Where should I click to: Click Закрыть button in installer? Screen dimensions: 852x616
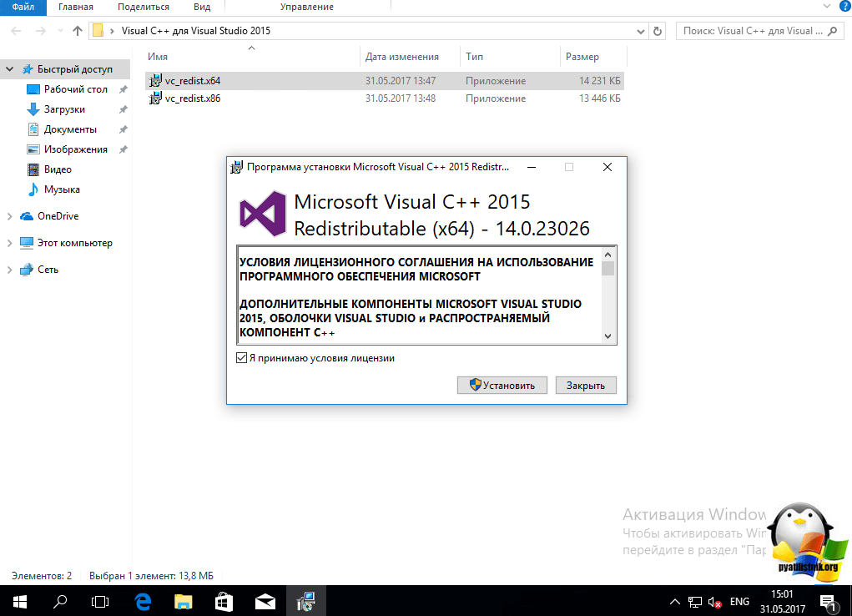586,385
